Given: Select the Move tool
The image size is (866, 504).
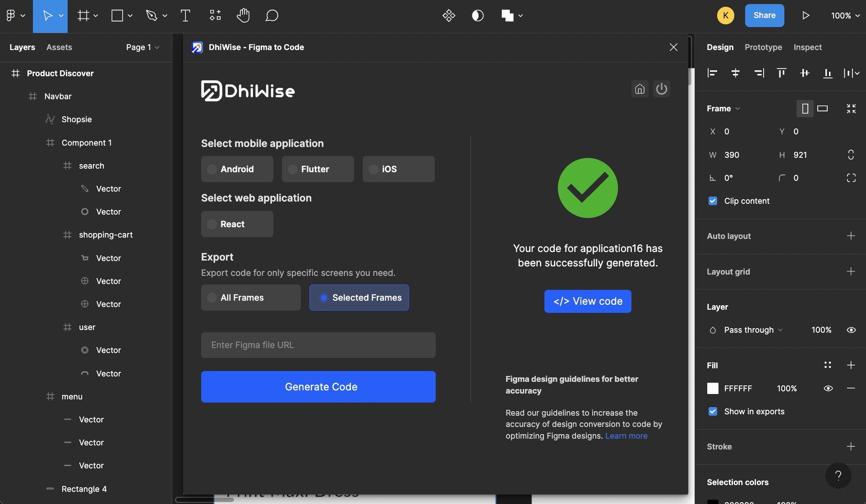Looking at the screenshot, I should pos(47,16).
